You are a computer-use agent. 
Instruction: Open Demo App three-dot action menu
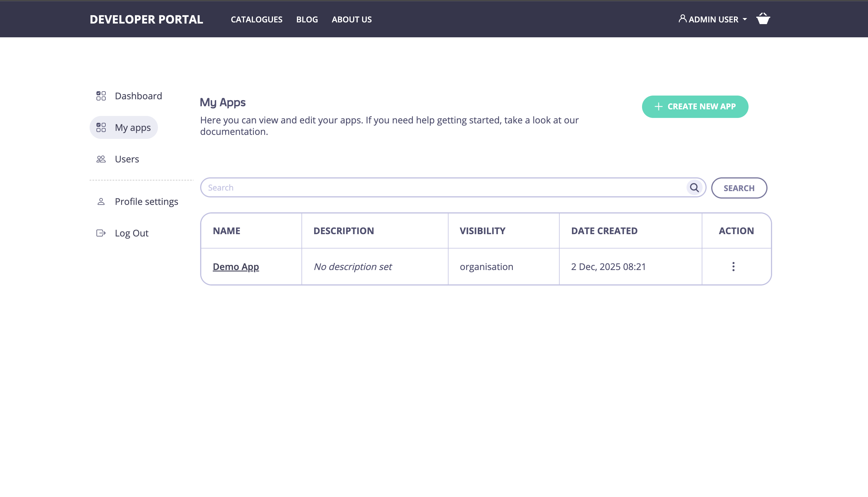click(733, 267)
